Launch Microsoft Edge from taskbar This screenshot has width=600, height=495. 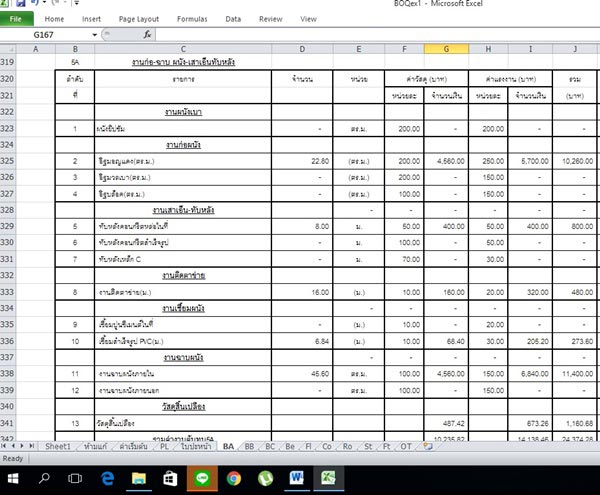[x=107, y=479]
